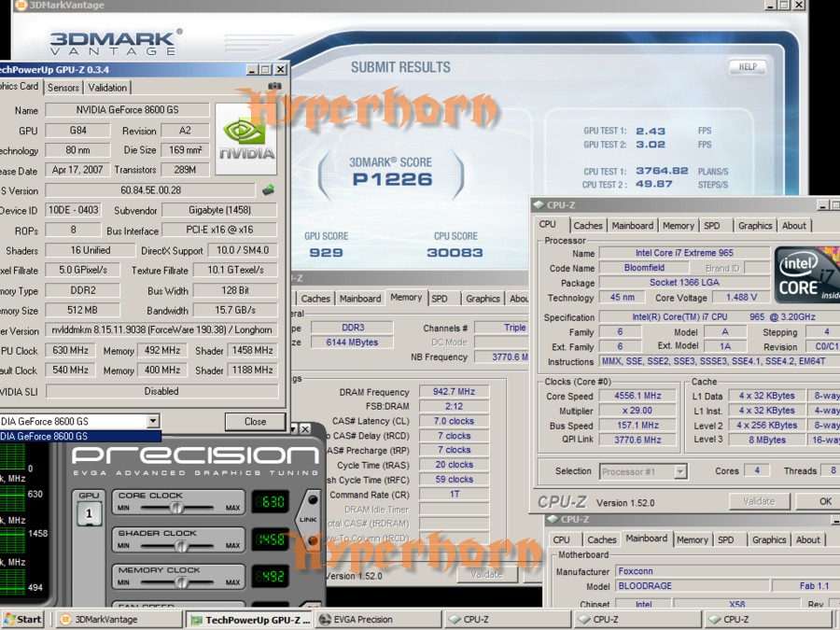Viewport: 840px width, 630px height.
Task: Adjust the Core Clock slider in Precision
Action: coord(176,508)
